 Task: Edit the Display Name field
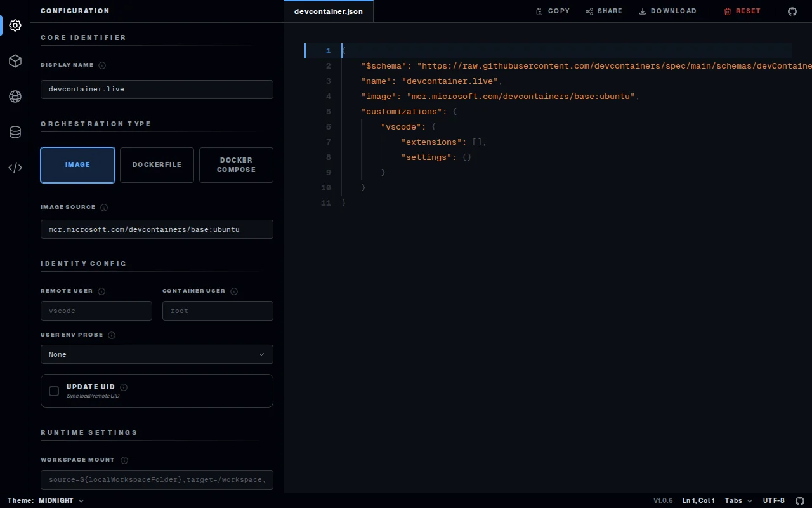pos(157,90)
